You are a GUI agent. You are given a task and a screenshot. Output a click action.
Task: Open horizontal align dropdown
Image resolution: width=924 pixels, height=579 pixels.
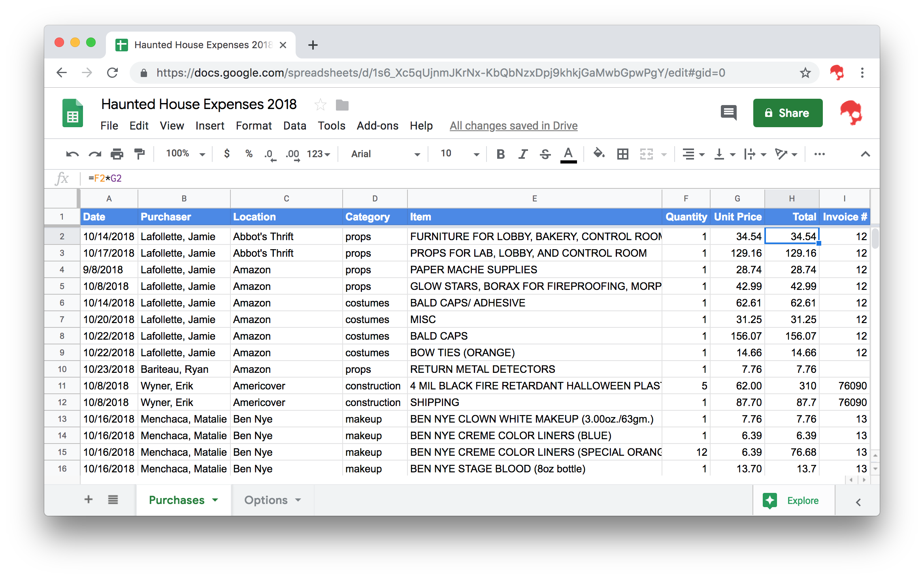694,154
